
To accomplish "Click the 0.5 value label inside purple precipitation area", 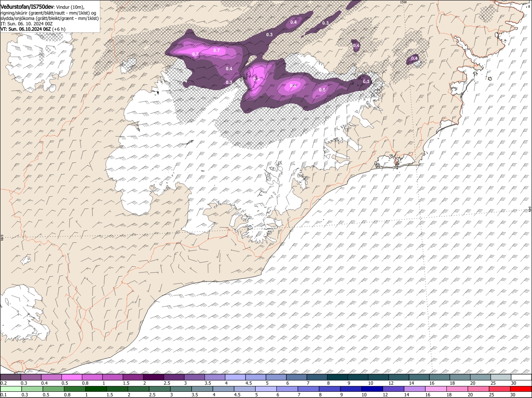I will [322, 90].
